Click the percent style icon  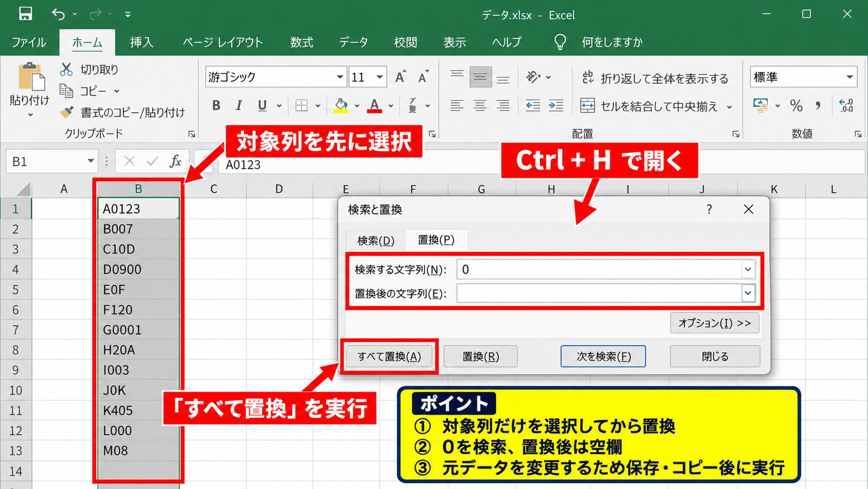click(x=796, y=106)
